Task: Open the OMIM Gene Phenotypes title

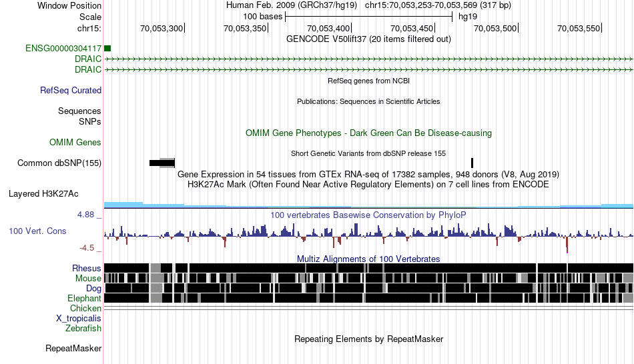Action: point(368,133)
